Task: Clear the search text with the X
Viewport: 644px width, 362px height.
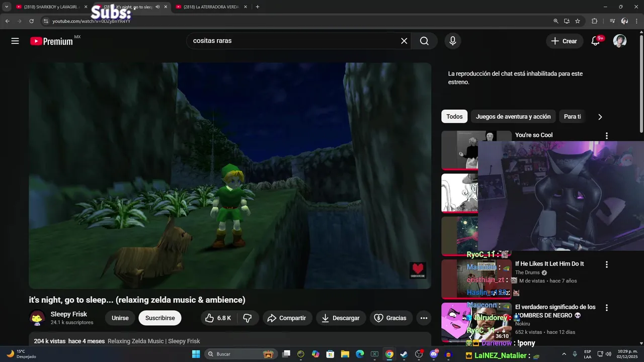Action: 404,41
